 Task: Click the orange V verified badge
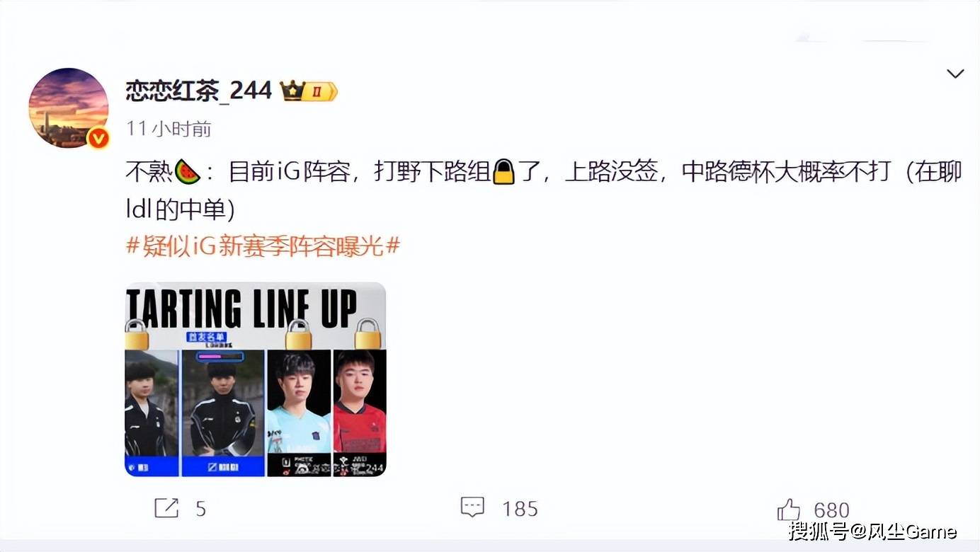pyautogui.click(x=98, y=137)
